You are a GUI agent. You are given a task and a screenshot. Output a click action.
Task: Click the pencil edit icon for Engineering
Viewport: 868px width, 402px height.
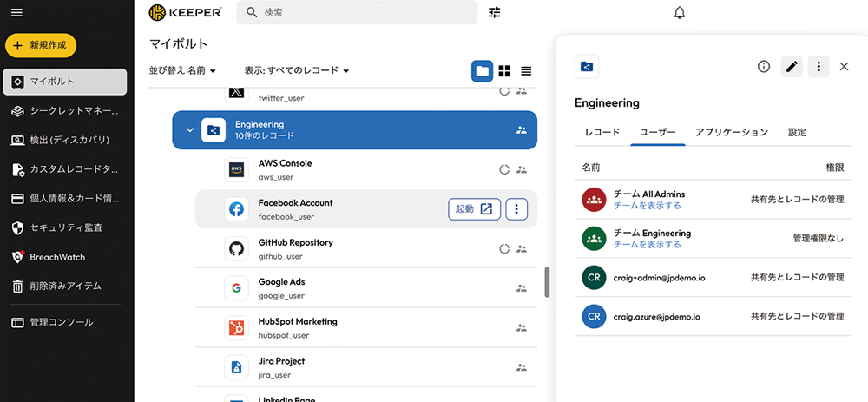point(791,66)
